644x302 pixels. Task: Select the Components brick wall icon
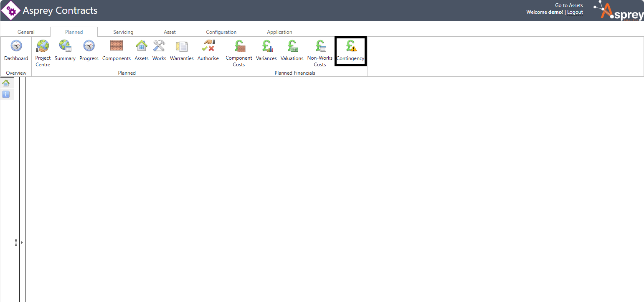116,46
